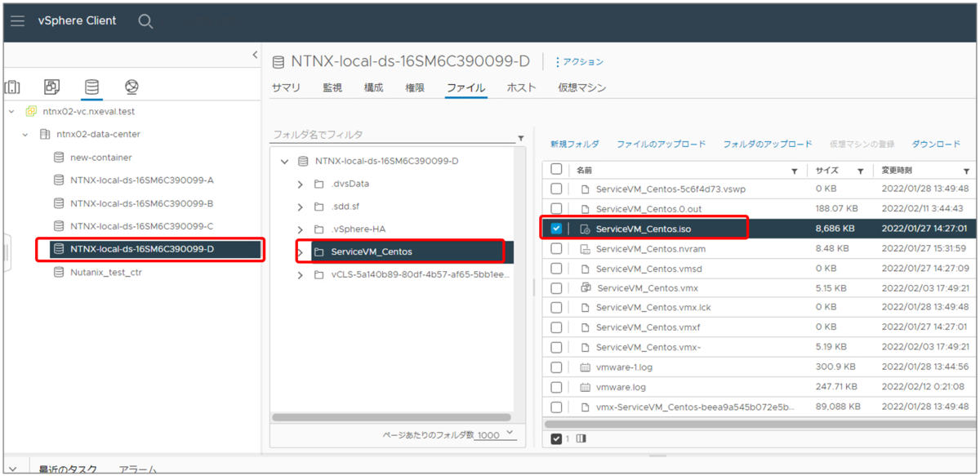Click the ntnx02-data-center datacenter icon

click(x=45, y=135)
